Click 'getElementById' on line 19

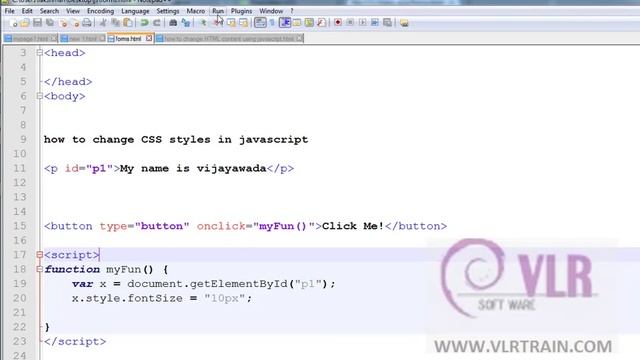(239, 284)
